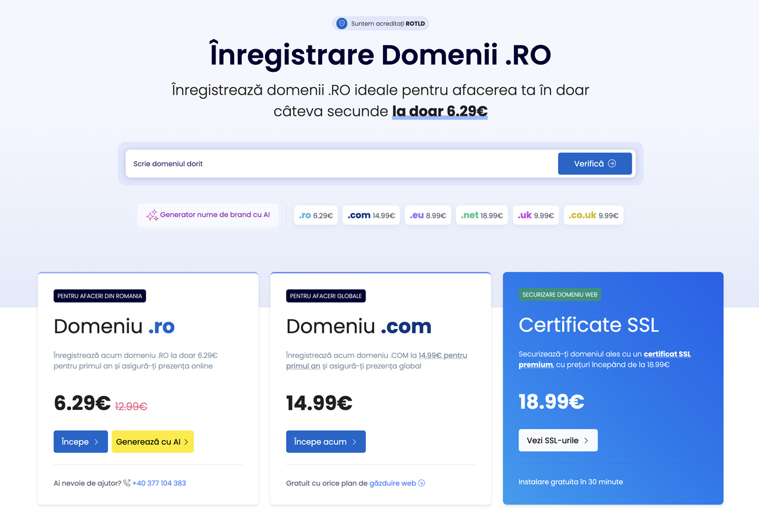Click the Domeniu .com card heading
The width and height of the screenshot is (759, 532).
pos(358,326)
